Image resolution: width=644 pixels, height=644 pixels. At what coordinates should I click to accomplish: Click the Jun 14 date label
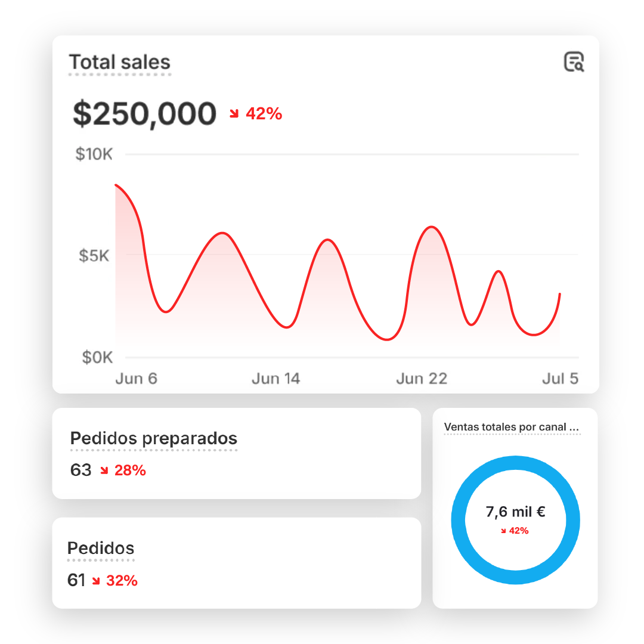pos(275,379)
